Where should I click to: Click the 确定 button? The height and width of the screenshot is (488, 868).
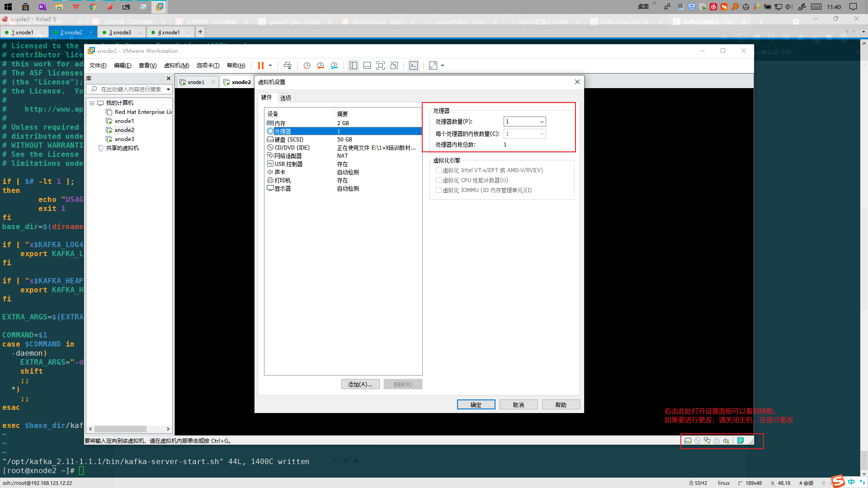point(476,405)
